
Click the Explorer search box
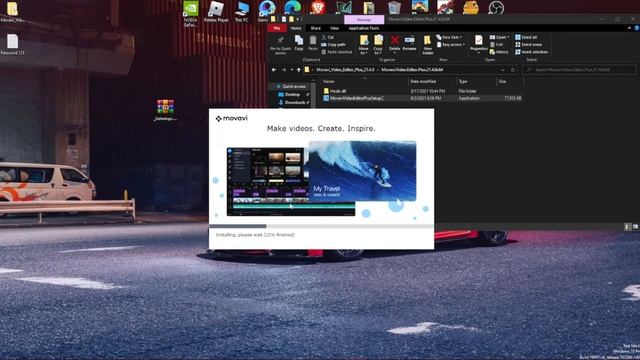(579, 70)
